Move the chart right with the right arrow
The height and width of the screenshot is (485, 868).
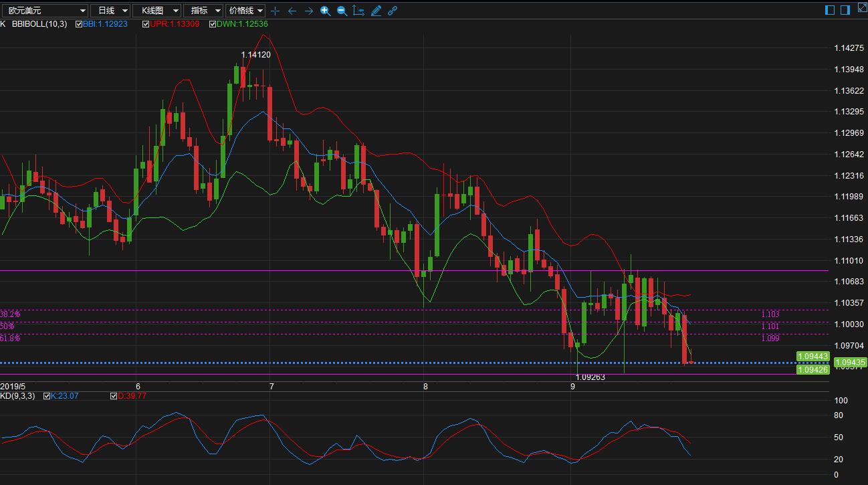point(308,11)
